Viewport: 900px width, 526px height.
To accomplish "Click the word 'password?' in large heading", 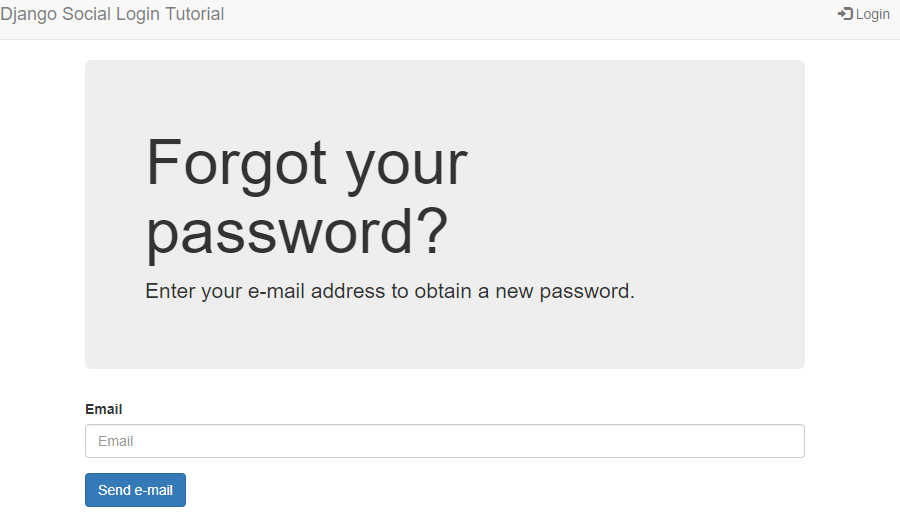I will click(x=297, y=232).
